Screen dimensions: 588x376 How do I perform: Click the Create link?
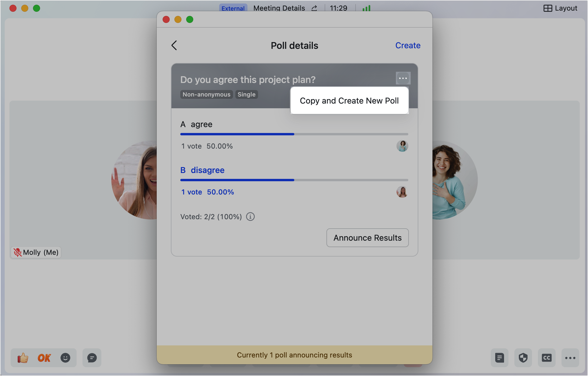pos(408,45)
